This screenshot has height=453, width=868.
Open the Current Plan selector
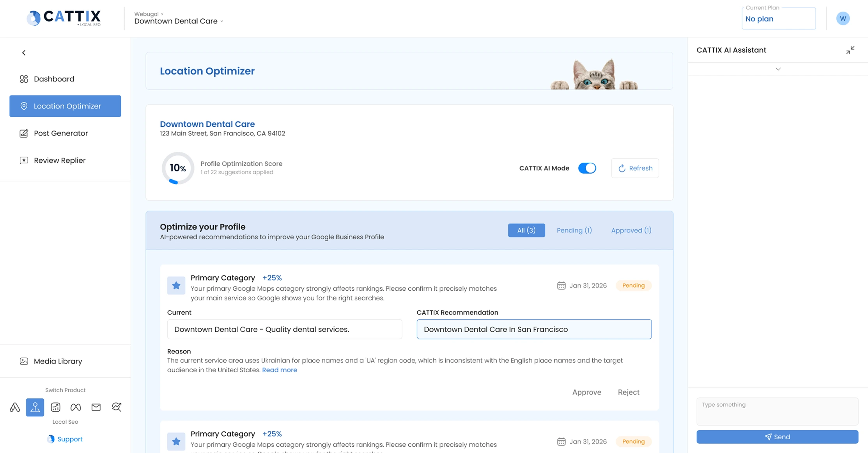(778, 19)
